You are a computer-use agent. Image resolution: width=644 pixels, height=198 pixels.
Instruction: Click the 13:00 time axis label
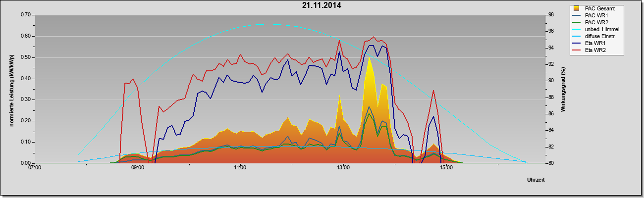point(343,168)
